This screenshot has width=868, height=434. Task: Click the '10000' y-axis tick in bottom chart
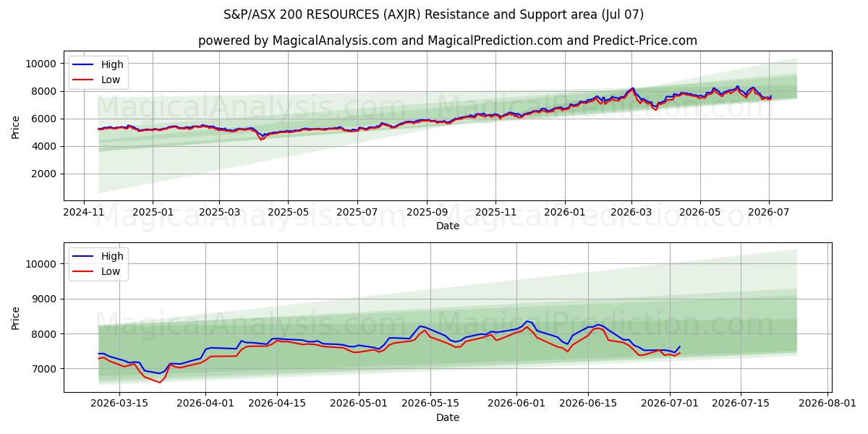[x=42, y=264]
